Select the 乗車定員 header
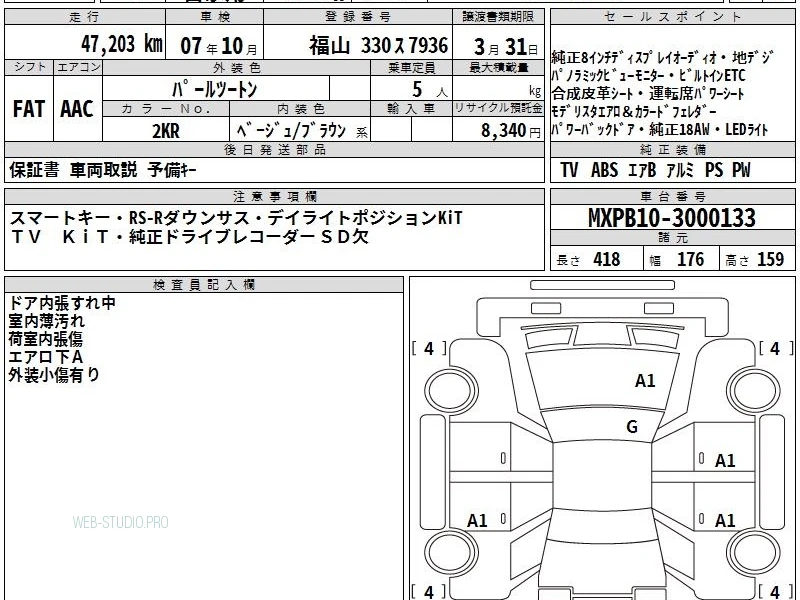 (x=411, y=67)
